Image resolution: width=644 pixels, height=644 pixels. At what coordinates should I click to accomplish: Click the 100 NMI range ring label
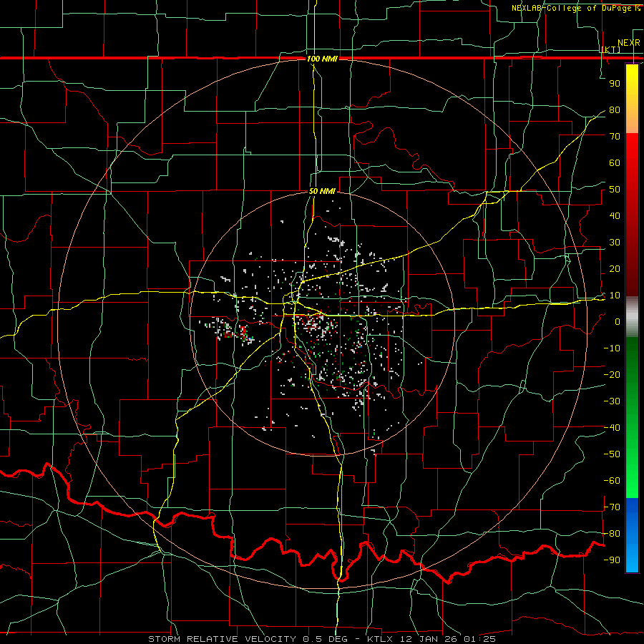pos(322,59)
